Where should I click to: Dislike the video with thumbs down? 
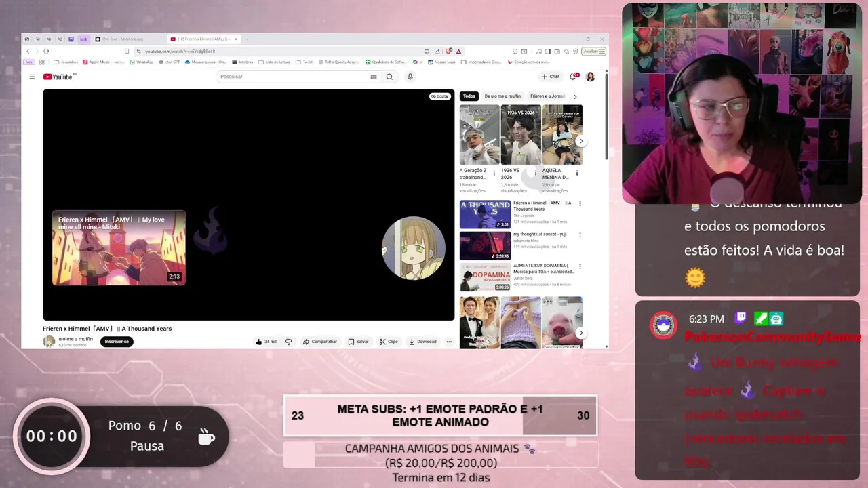289,342
